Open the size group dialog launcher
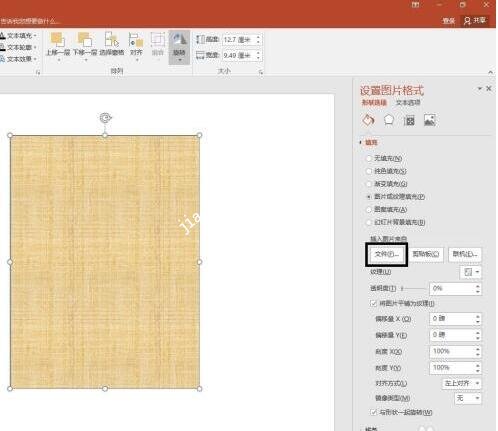Viewport: 498px width, 431px height. click(x=261, y=72)
